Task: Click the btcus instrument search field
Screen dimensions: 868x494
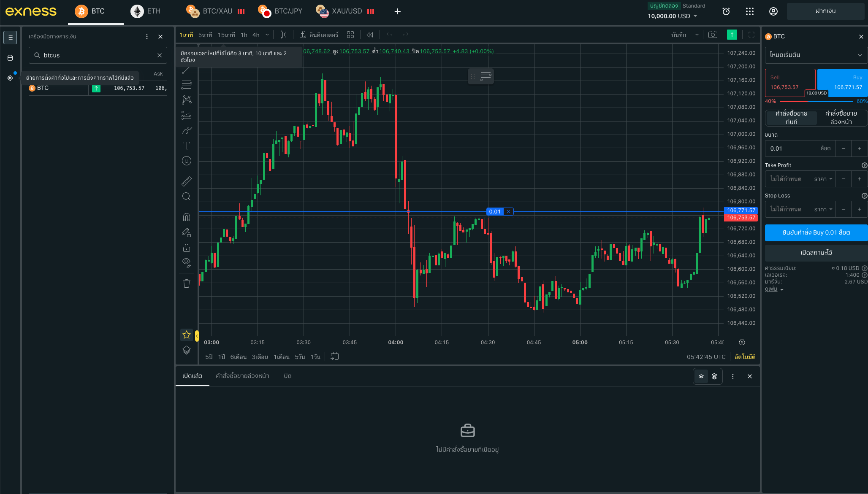Action: [x=98, y=55]
